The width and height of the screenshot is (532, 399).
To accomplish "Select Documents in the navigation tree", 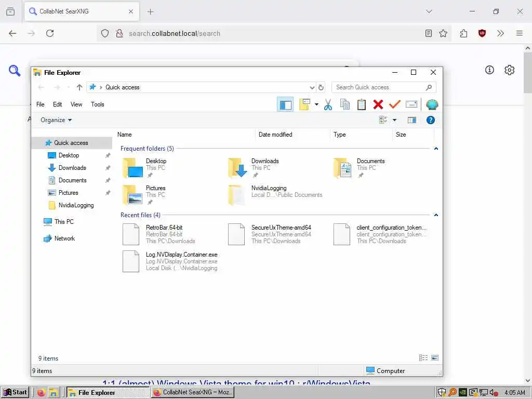I will (x=73, y=180).
